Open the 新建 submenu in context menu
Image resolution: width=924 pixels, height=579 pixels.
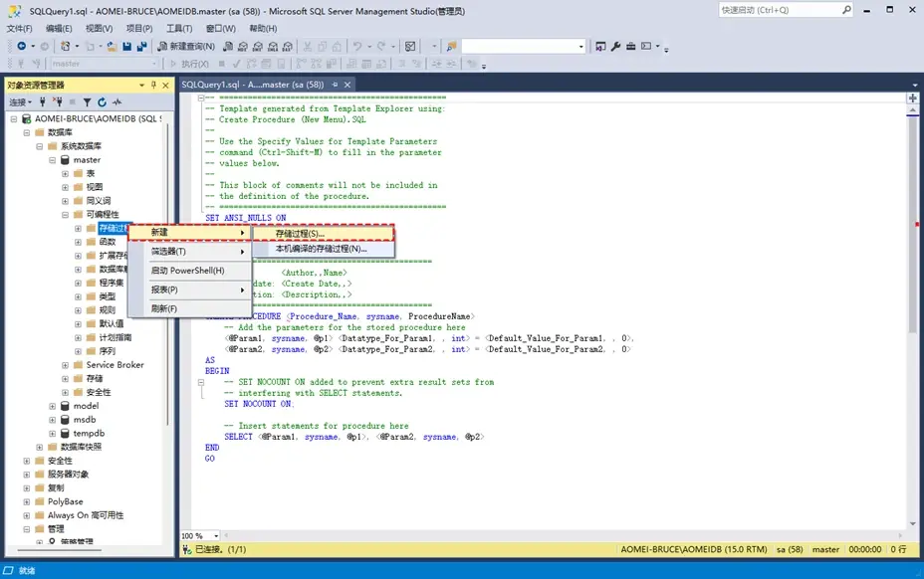click(x=190, y=232)
